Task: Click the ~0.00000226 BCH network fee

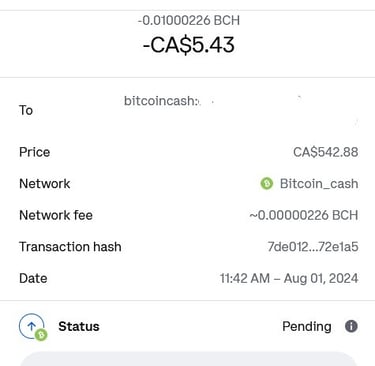Action: coord(304,215)
